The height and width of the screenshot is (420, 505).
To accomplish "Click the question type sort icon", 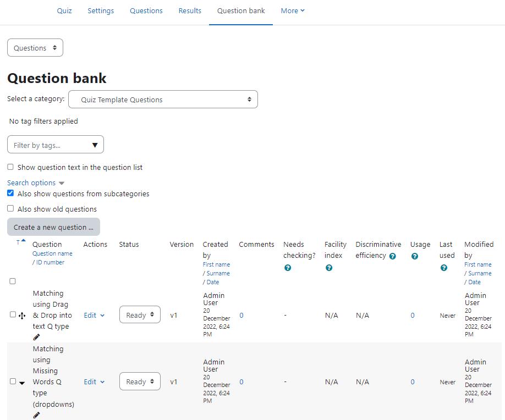I will (x=20, y=242).
